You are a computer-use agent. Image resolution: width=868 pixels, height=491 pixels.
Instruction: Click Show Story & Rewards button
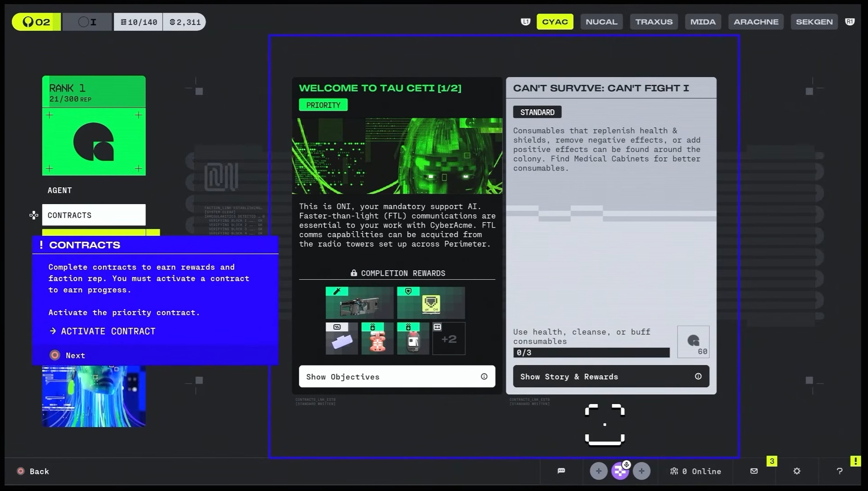pyautogui.click(x=611, y=376)
